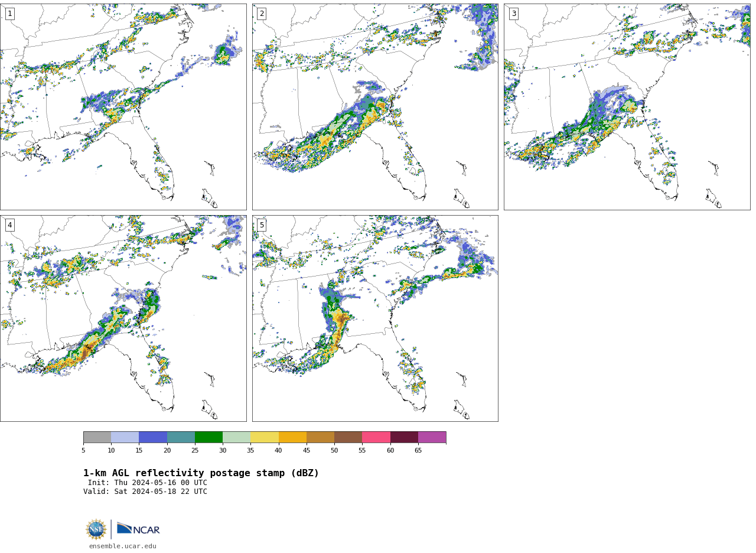Viewport: 756px width, 553px height.
Task: Click the Init: Thu 2024-05-16 00 UTC text
Action: click(148, 483)
